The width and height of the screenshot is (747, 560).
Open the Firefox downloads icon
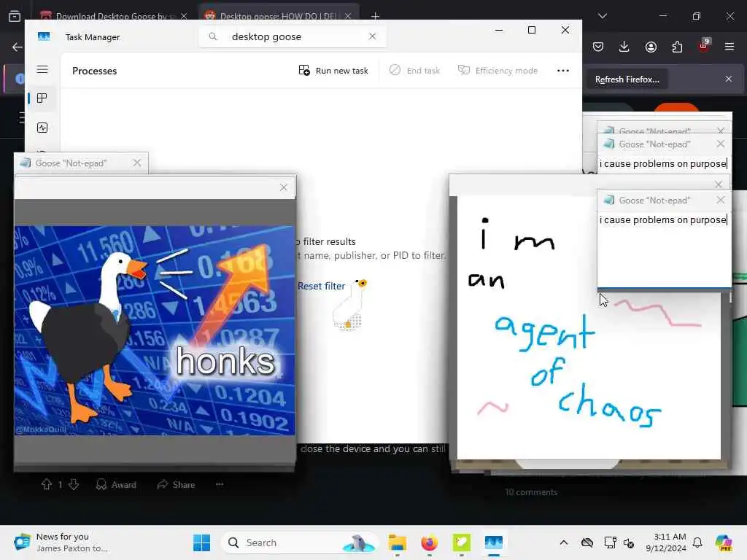pos(624,47)
